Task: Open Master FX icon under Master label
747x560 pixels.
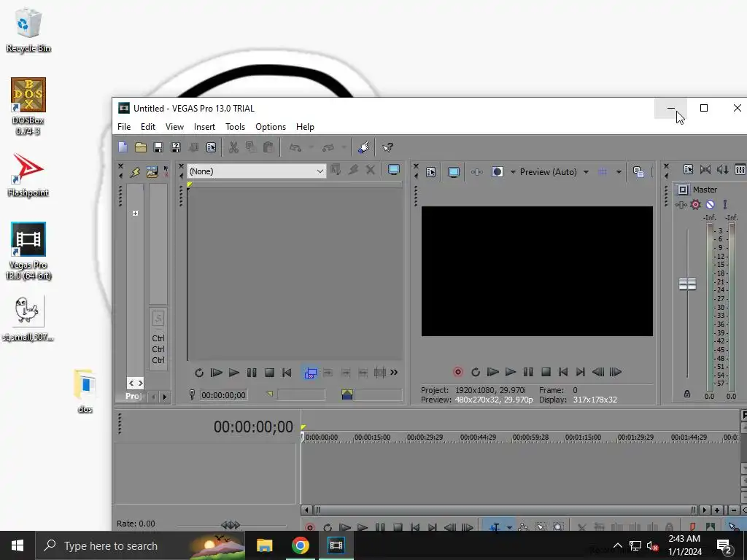Action: pyautogui.click(x=681, y=205)
